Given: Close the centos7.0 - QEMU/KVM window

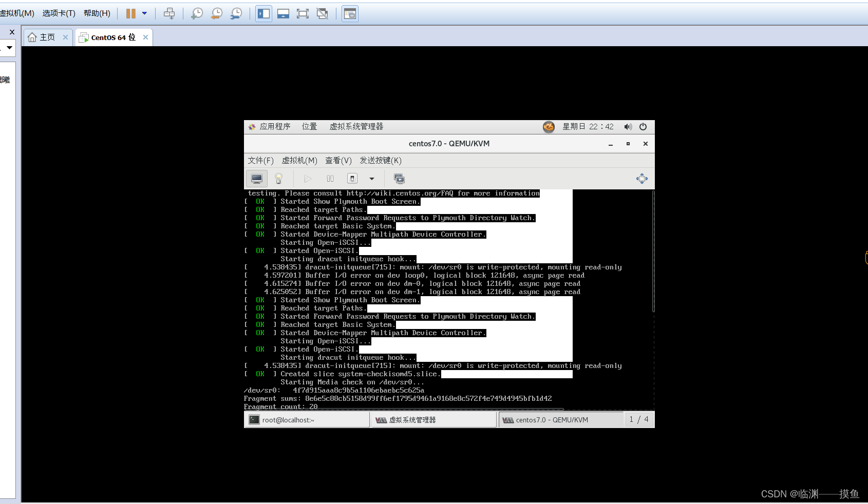Looking at the screenshot, I should 646,144.
